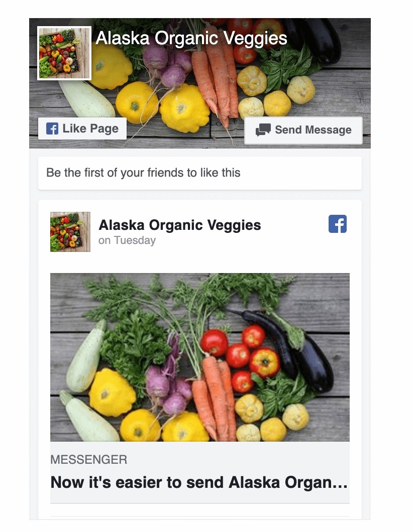Viewport: 414px width, 532px height.
Task: Click the chat bubbles icon in Send Message
Action: pos(263,130)
